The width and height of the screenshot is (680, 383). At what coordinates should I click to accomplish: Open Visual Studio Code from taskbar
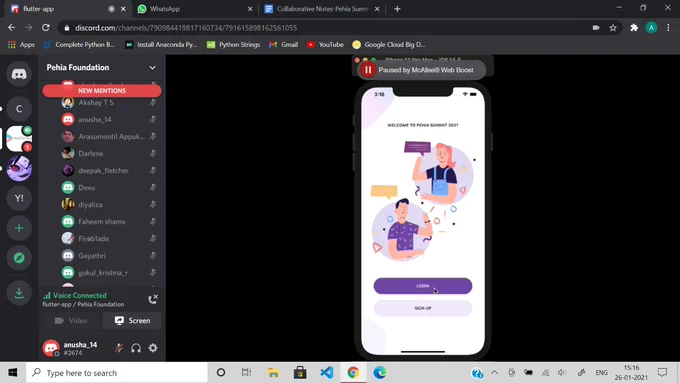click(327, 373)
